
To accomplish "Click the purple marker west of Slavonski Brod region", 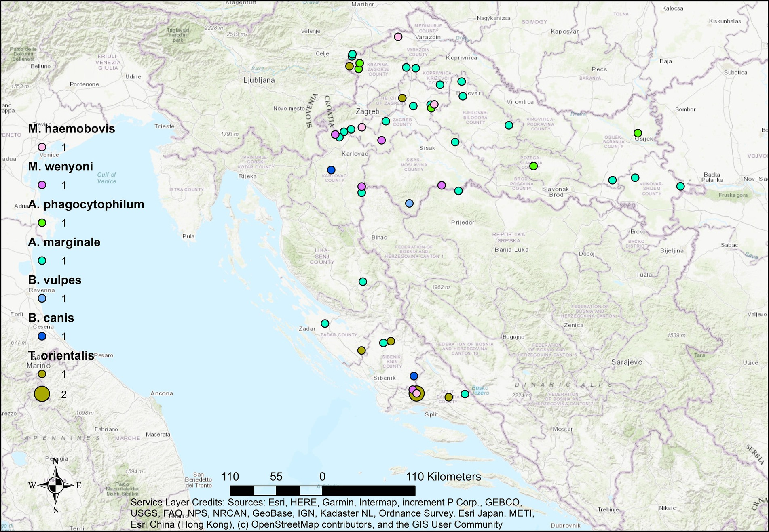I will coord(442,185).
